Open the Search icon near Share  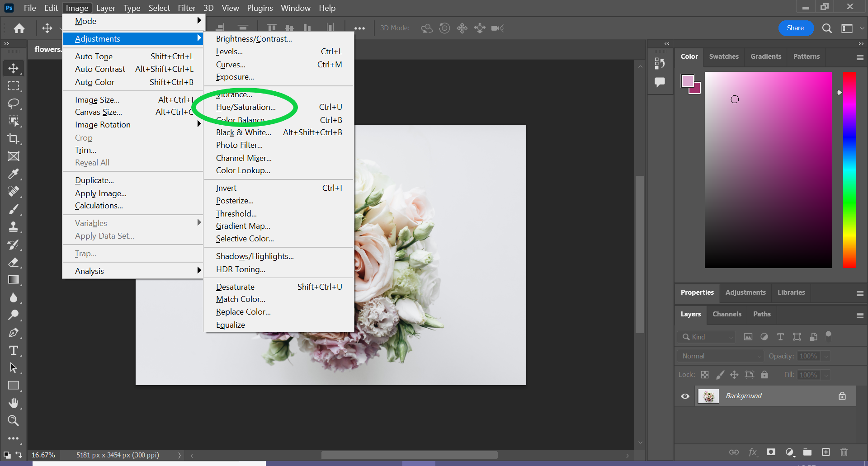pyautogui.click(x=827, y=28)
